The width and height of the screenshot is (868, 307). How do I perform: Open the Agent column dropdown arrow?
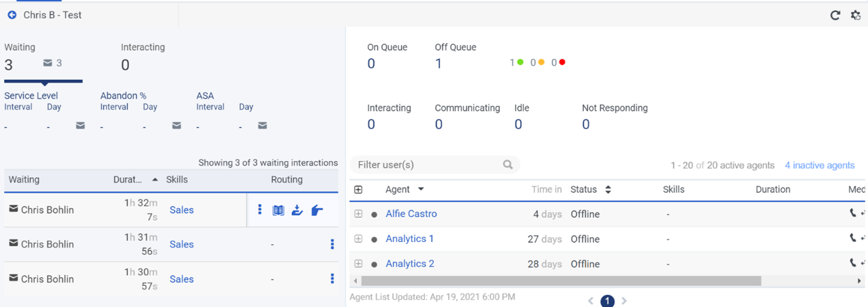tap(421, 189)
